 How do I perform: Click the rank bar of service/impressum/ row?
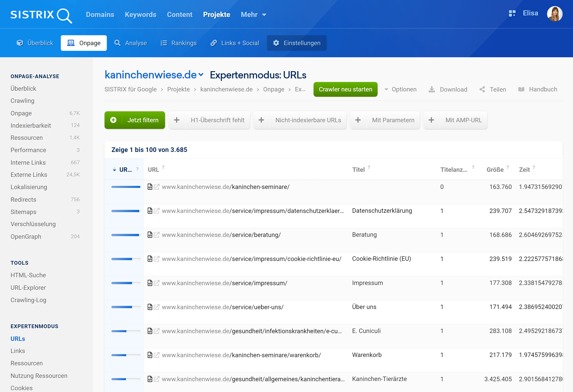click(x=126, y=283)
